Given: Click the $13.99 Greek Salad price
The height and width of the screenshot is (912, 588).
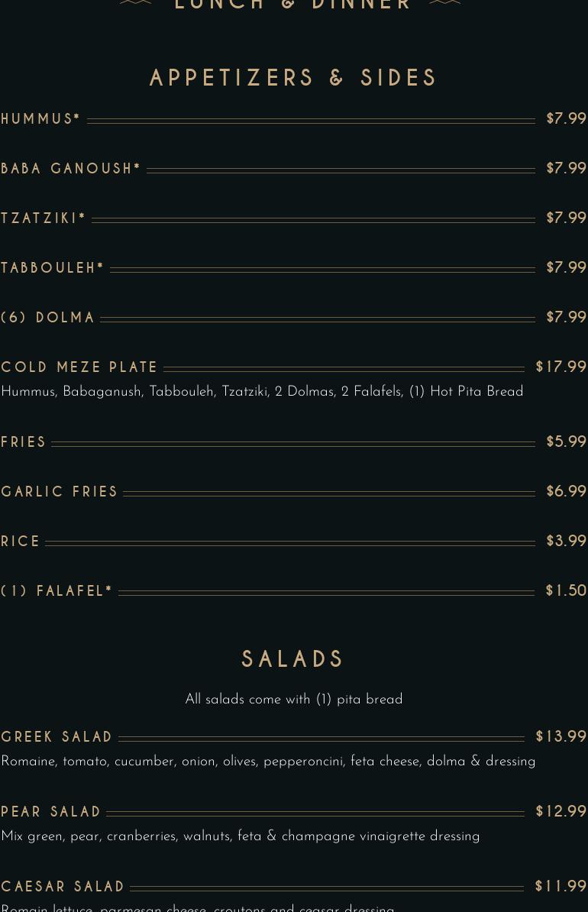Looking at the screenshot, I should pyautogui.click(x=561, y=736).
